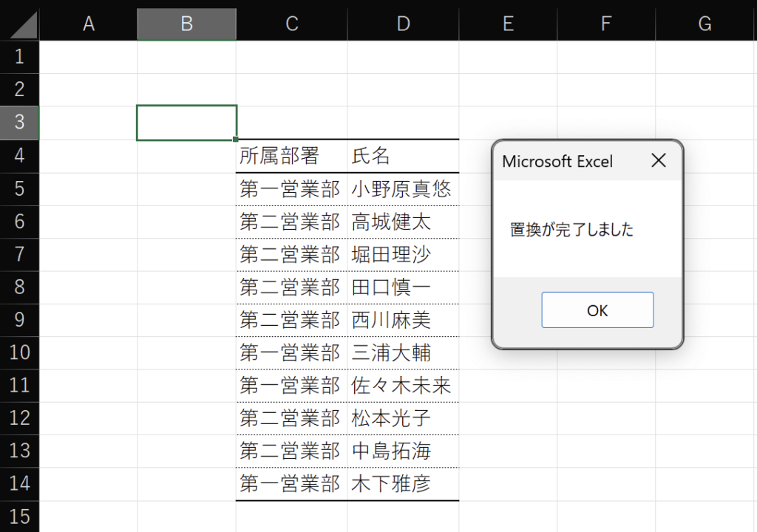The height and width of the screenshot is (532, 757).
Task: Select column B header
Action: click(x=187, y=24)
